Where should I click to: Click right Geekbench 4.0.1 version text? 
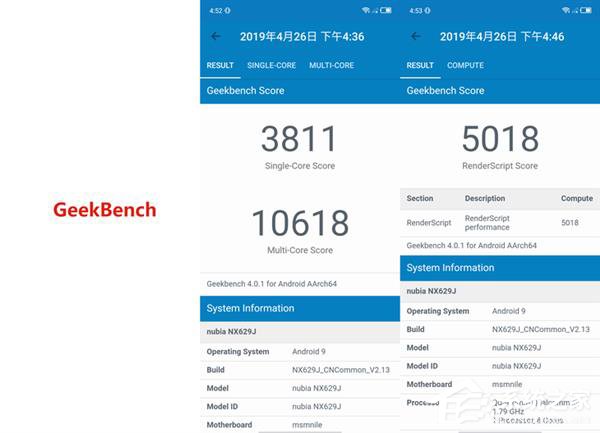(x=471, y=246)
